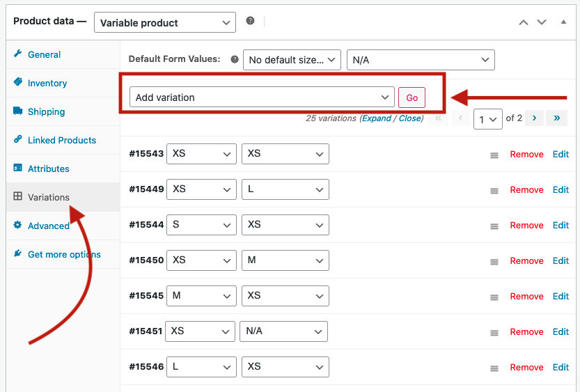This screenshot has width=580, height=392.
Task: Click the help icon next to Default Form Values
Action: [235, 59]
